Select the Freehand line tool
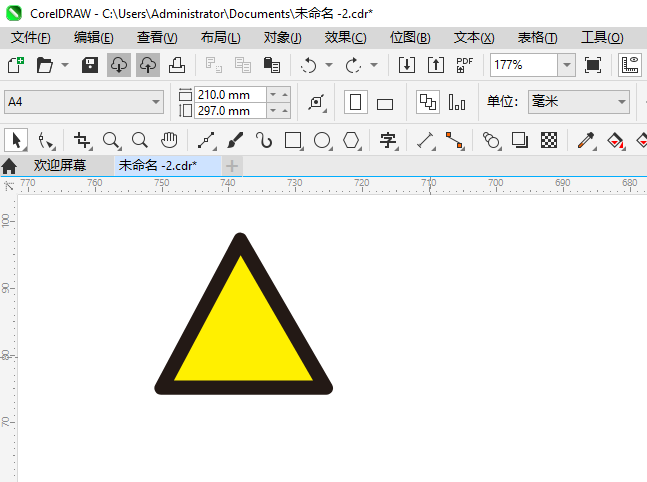The height and width of the screenshot is (482, 647). pyautogui.click(x=206, y=140)
